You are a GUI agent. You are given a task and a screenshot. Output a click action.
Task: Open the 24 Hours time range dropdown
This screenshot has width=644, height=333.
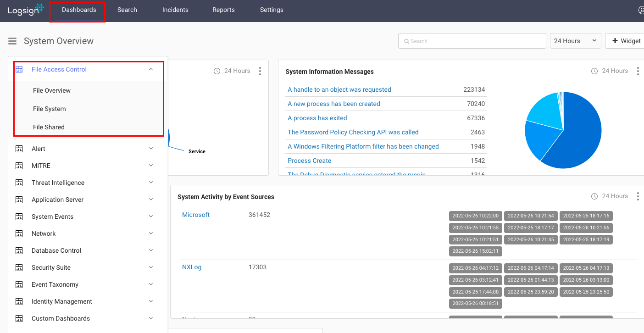(575, 41)
